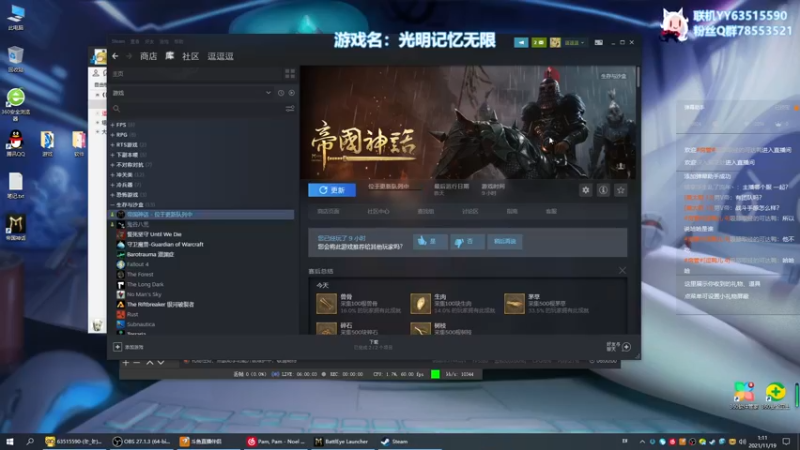Go to 社区 community in Steam navigation
Viewport: 800px width, 450px height.
point(190,56)
